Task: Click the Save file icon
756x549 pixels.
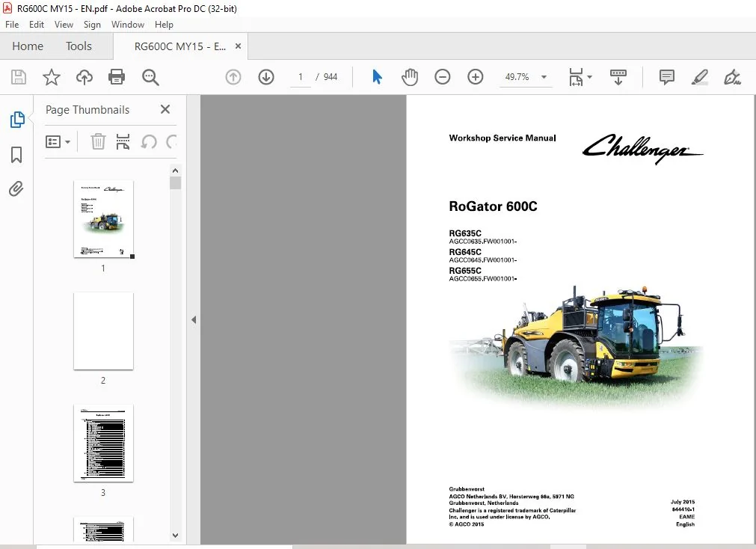Action: click(19, 77)
